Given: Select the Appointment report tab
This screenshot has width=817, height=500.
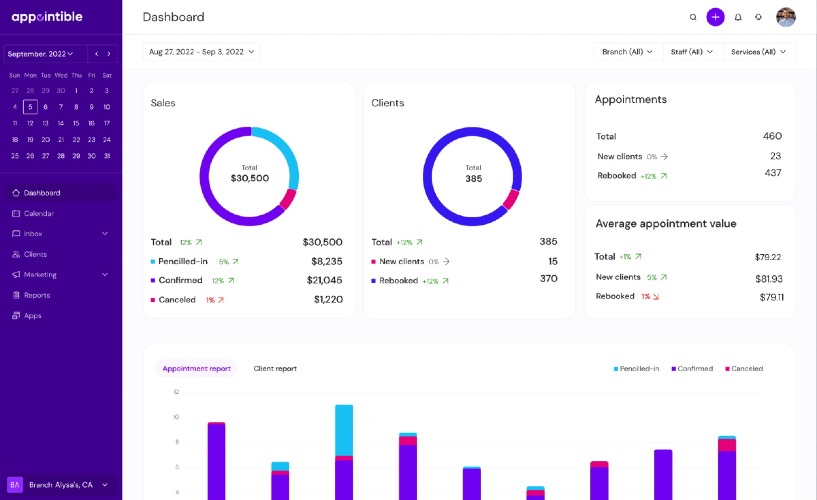Looking at the screenshot, I should (196, 369).
